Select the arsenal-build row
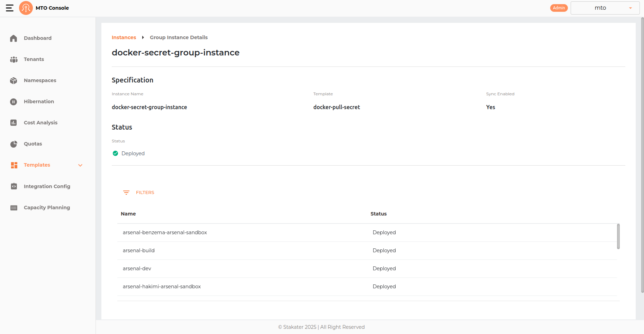Image resolution: width=644 pixels, height=334 pixels. (139, 250)
